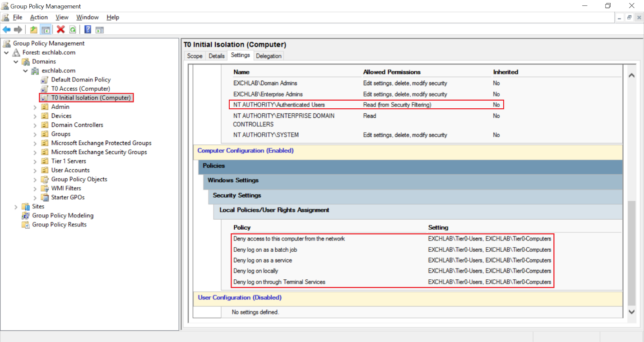Expand the Admin organizational unit
Viewport: 644px width, 342px height.
(35, 106)
